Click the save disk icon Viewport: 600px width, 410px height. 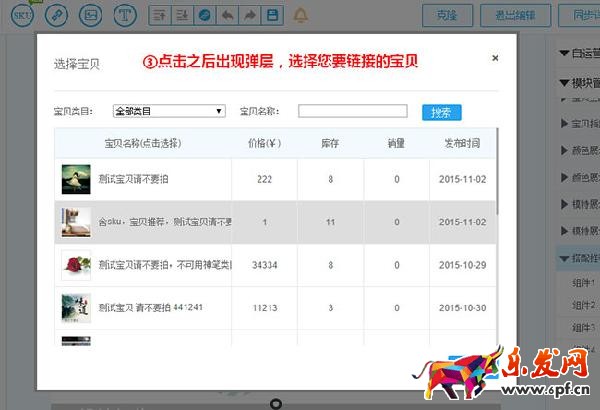[x=273, y=16]
